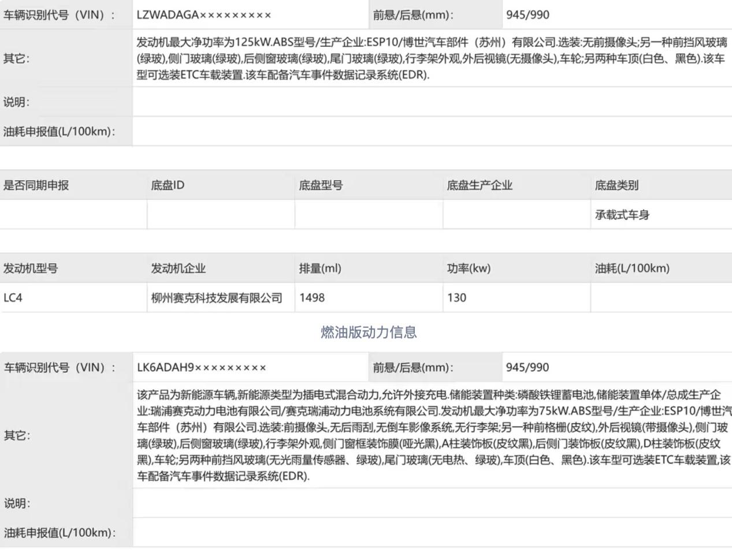The image size is (732, 560).
Task: Click the first 油耗申报值(L/100km) label
Action: [x=59, y=132]
